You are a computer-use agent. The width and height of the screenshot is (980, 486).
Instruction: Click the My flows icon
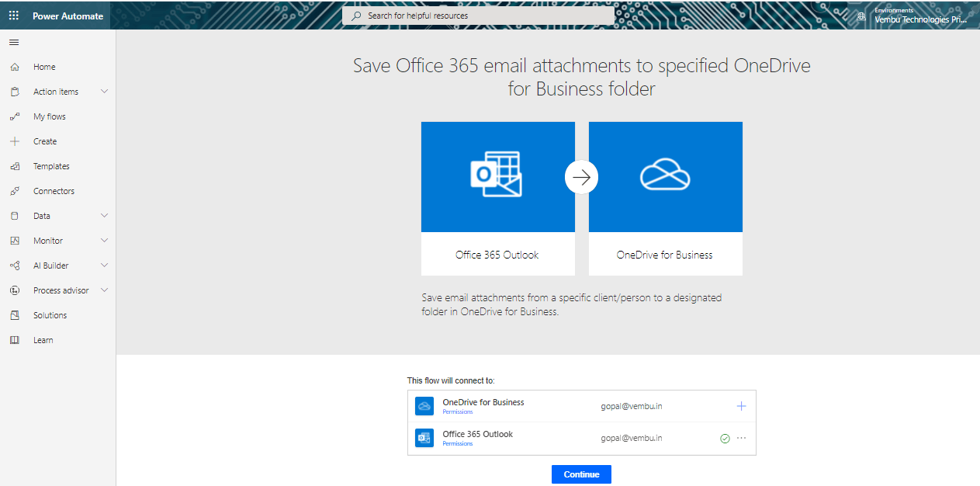15,116
